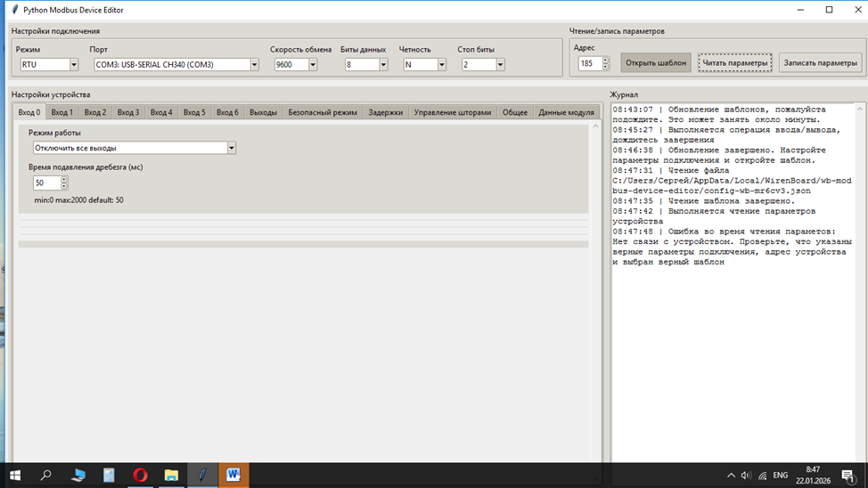Switch to Word in the taskbar
Image resolution: width=868 pixels, height=488 pixels.
tap(233, 476)
